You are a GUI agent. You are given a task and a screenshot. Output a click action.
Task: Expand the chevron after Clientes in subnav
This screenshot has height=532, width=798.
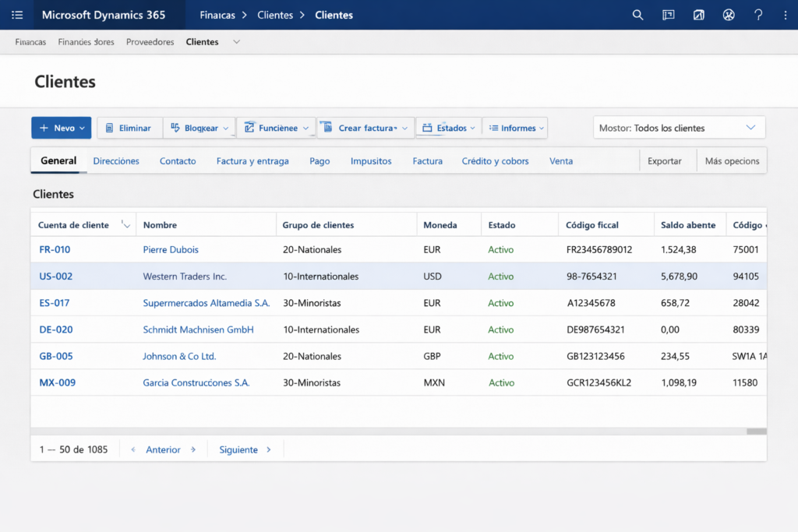click(x=236, y=42)
